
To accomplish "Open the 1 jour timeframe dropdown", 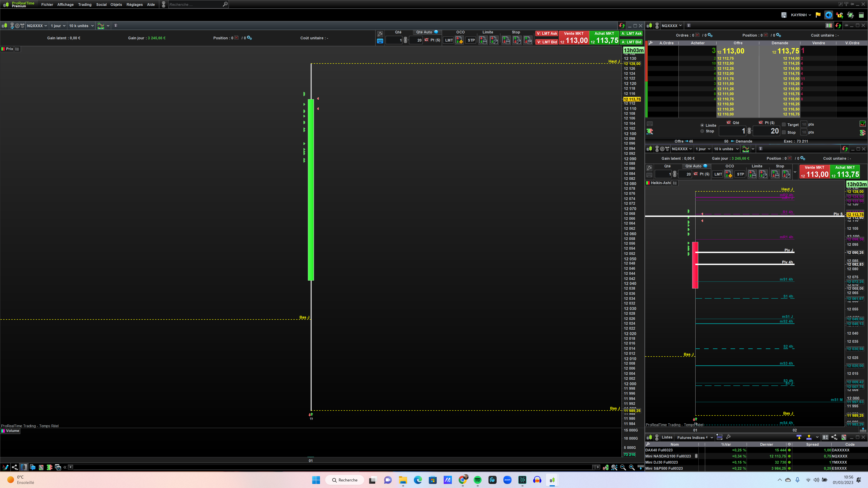I will point(58,26).
